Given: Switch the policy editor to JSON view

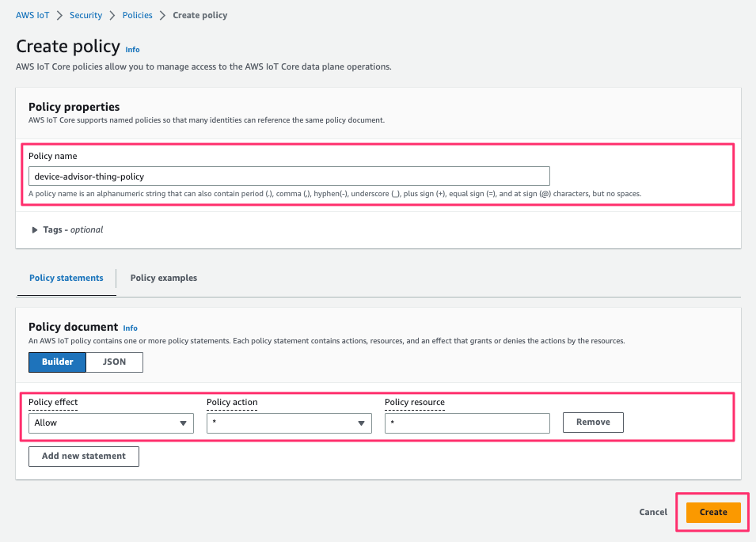Looking at the screenshot, I should pos(114,362).
